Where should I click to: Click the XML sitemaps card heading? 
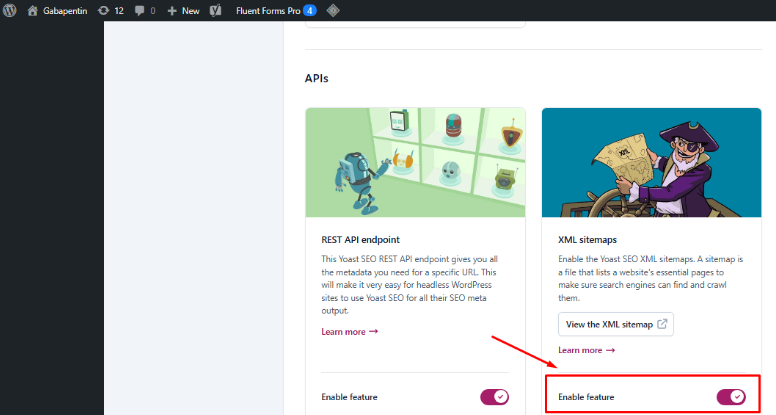pyautogui.click(x=585, y=241)
